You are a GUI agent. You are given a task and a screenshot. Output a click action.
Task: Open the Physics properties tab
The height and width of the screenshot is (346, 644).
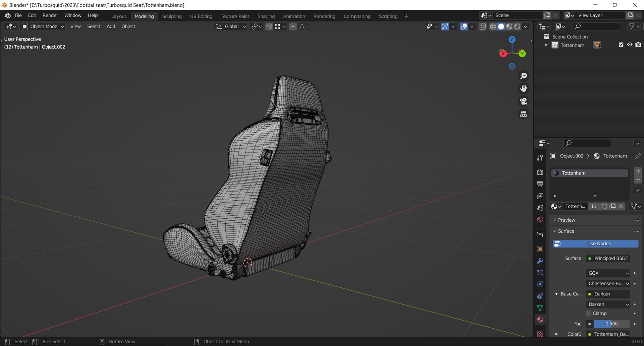click(x=540, y=284)
